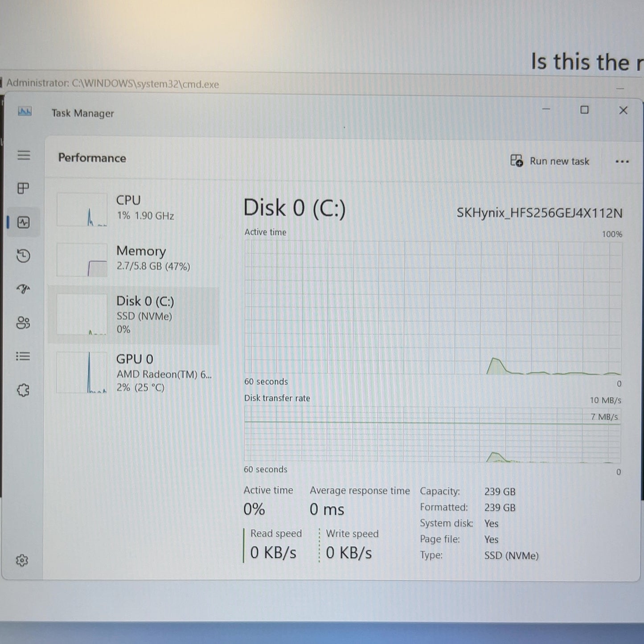Screen dimensions: 644x644
Task: Minimize the cmd.exe window behind Task Manager
Action: tap(620, 88)
